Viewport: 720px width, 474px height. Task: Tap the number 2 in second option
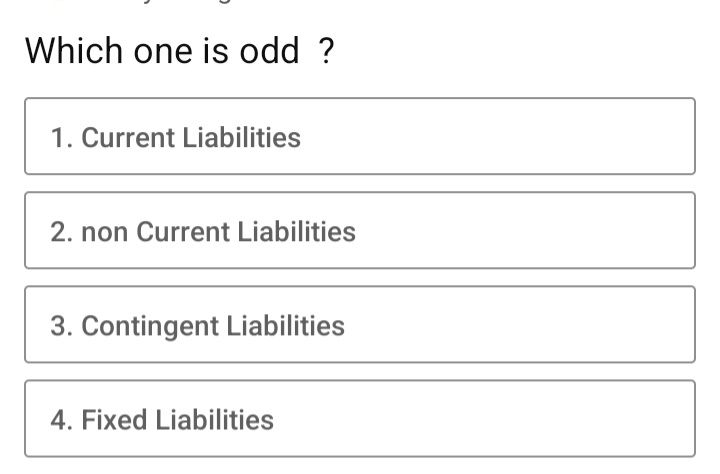59,232
